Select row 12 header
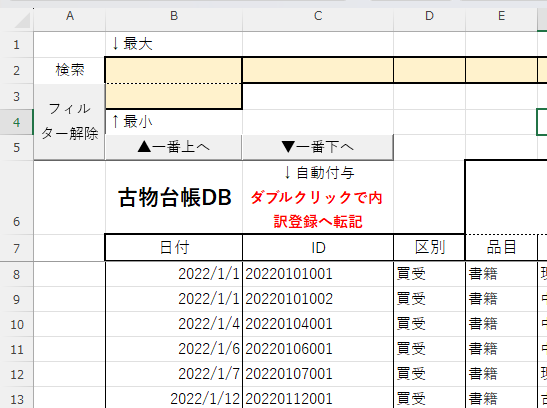 [x=16, y=375]
